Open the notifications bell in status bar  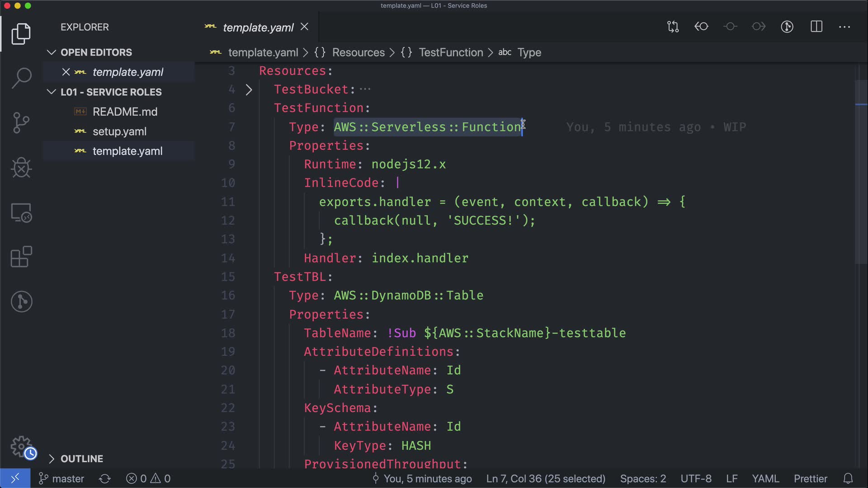click(848, 479)
